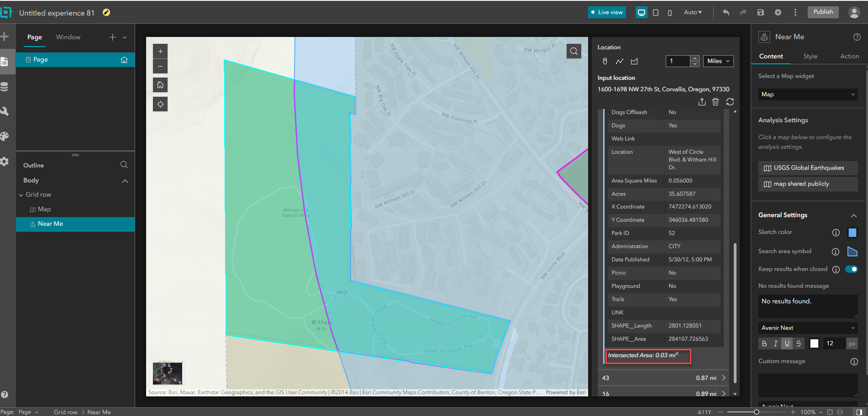The width and height of the screenshot is (868, 416).
Task: Open the map search magnifier
Action: [574, 51]
